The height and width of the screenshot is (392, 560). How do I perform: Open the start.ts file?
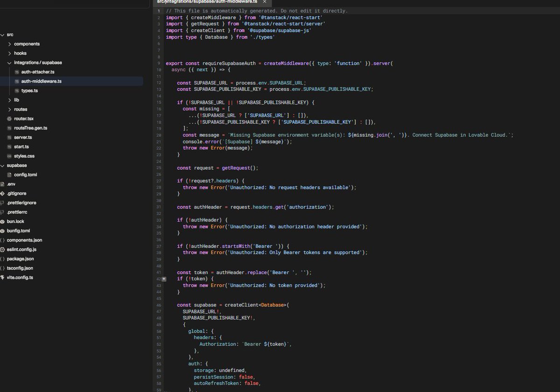point(21,147)
